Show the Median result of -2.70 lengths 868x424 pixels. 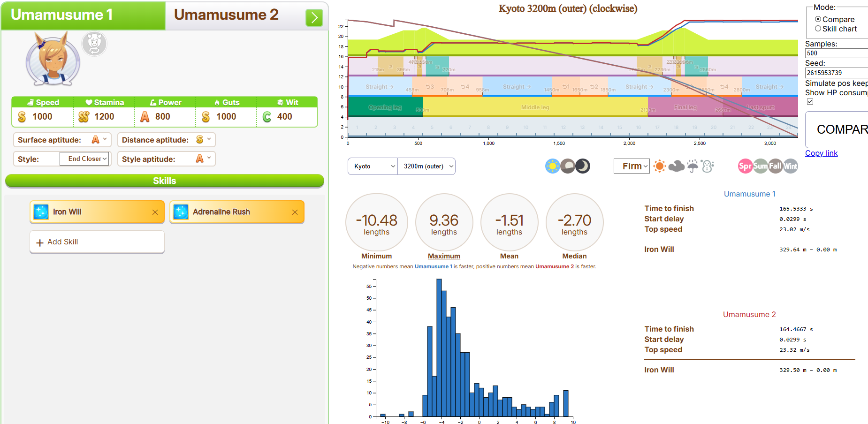click(574, 223)
